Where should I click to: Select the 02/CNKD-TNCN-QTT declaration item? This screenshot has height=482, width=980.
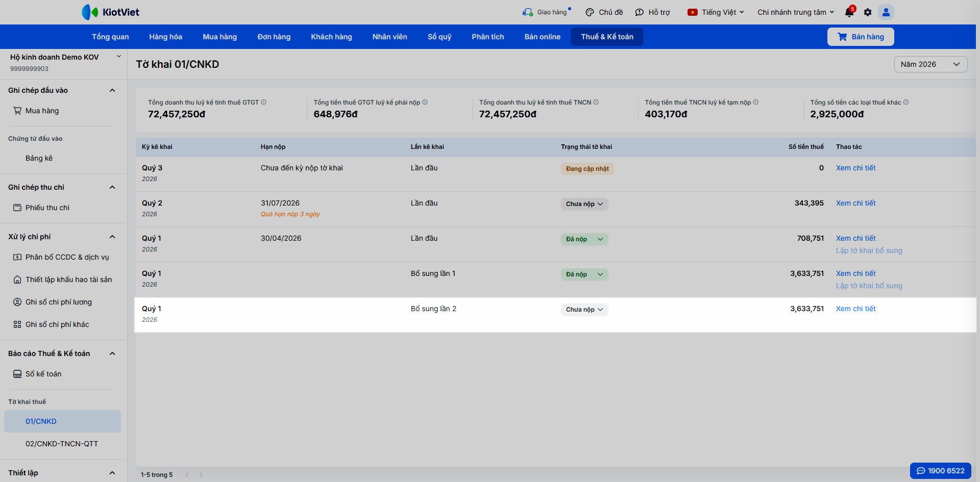62,444
